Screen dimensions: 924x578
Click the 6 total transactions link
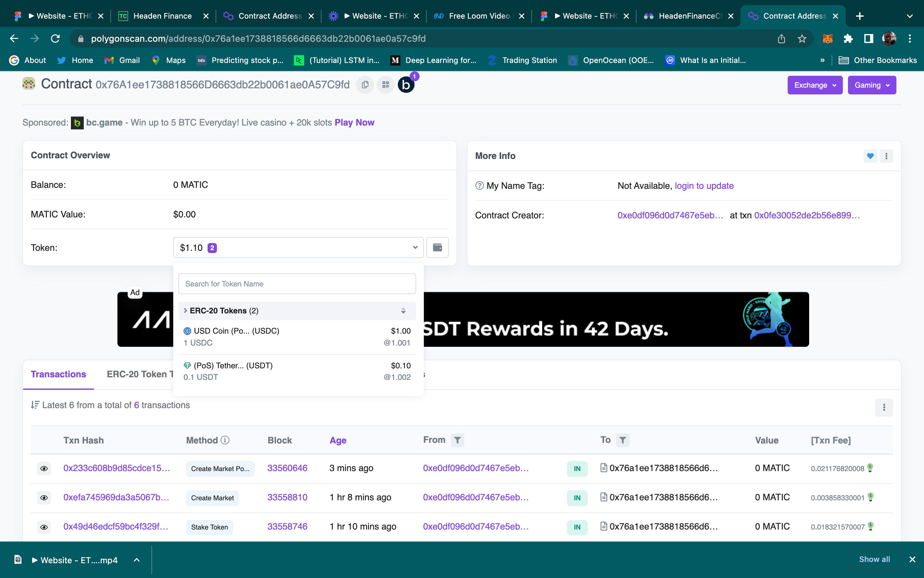(136, 405)
